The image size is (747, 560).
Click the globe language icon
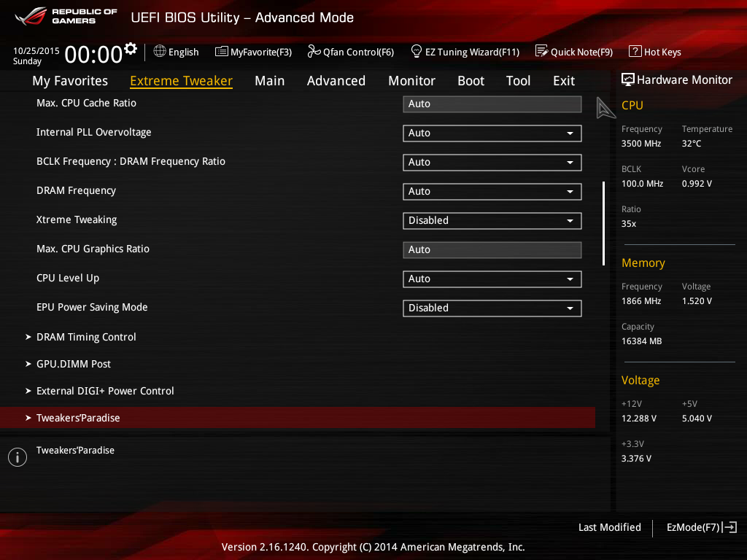(x=160, y=51)
